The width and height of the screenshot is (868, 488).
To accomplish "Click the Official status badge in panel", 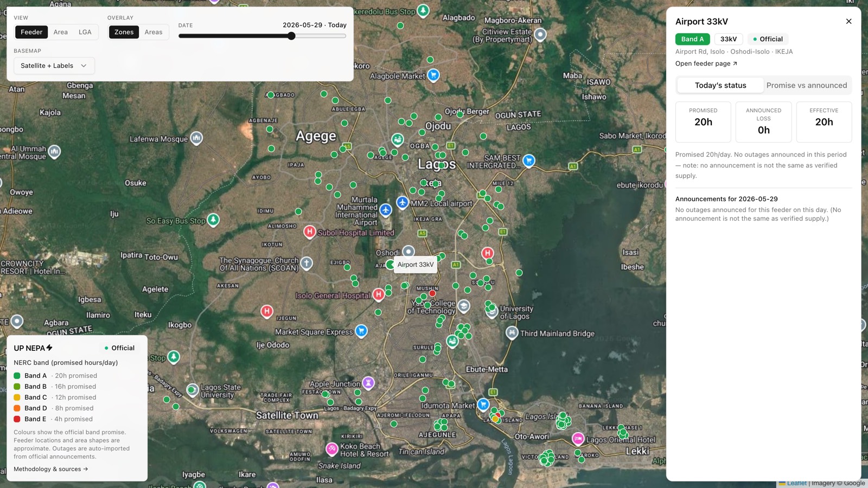I will 768,39.
